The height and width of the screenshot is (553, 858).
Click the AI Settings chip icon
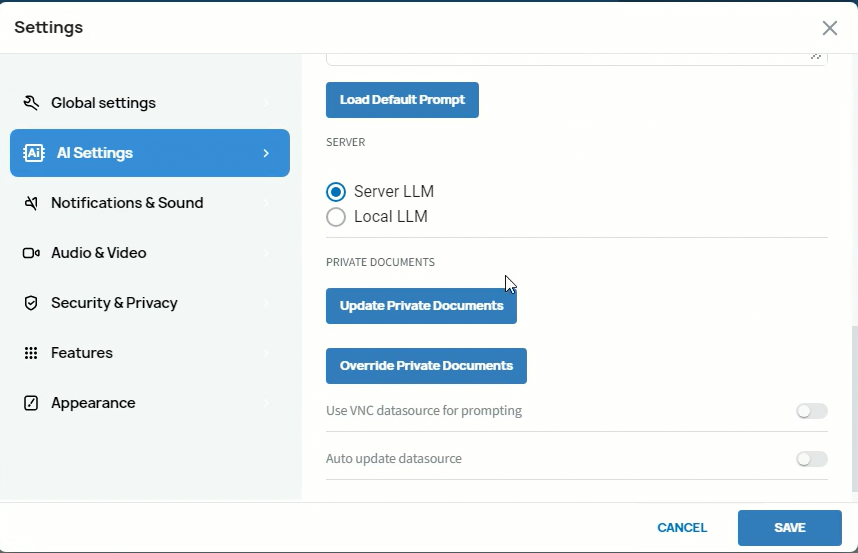[x=34, y=153]
